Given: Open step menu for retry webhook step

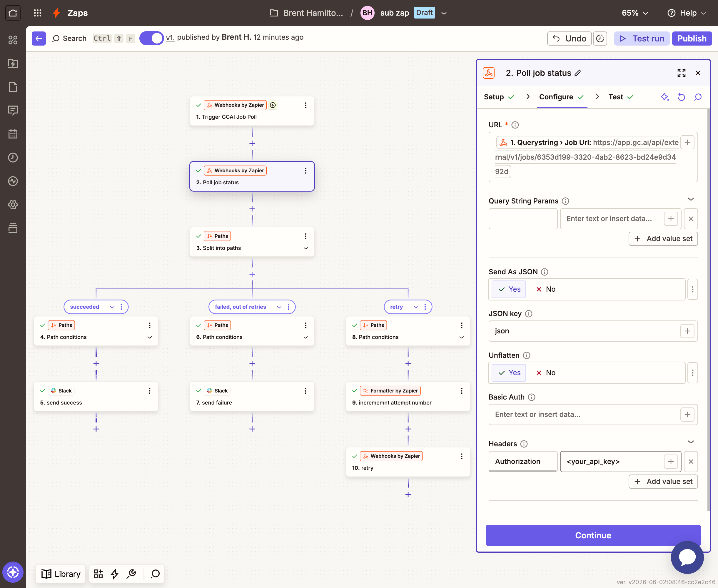Looking at the screenshot, I should (x=461, y=456).
